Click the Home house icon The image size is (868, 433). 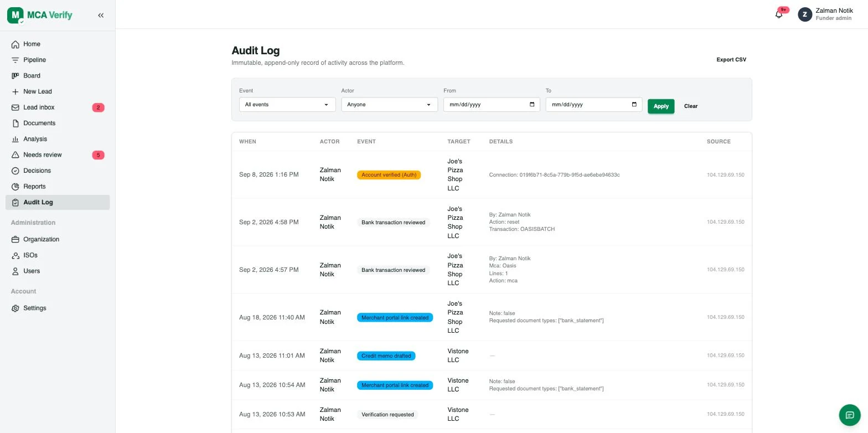click(15, 44)
